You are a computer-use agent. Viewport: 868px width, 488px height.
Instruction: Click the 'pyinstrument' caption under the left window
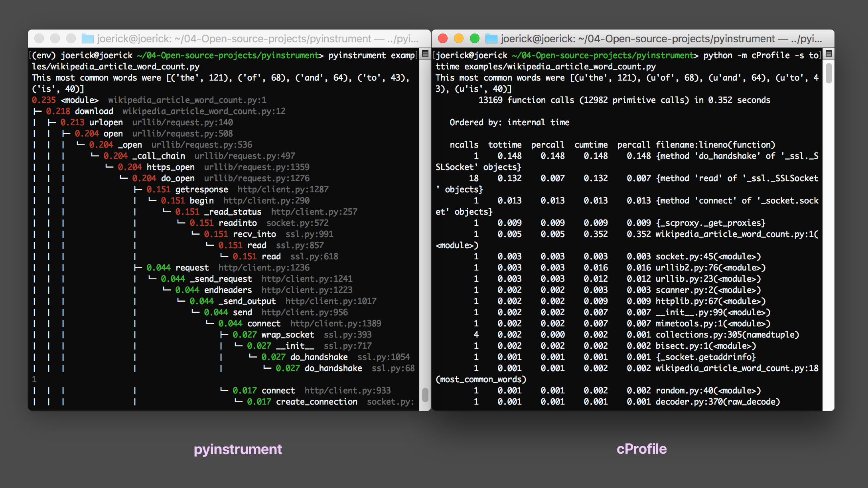(x=238, y=449)
